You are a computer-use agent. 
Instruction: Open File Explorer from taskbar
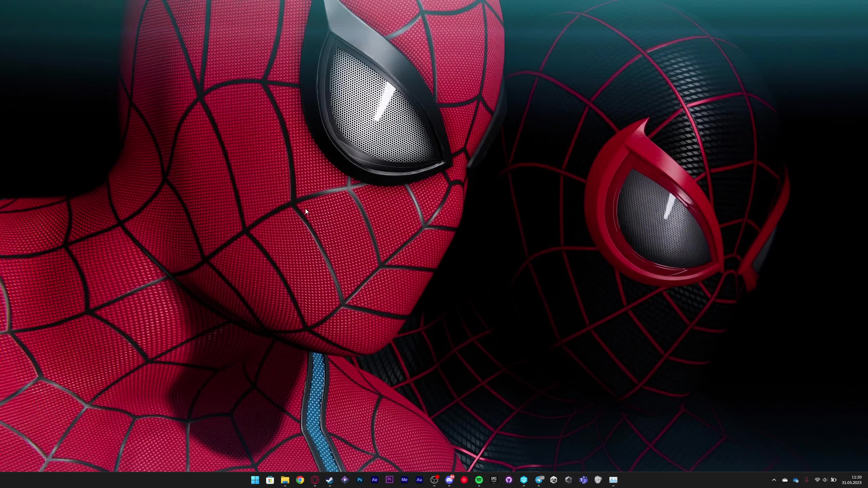[x=285, y=480]
